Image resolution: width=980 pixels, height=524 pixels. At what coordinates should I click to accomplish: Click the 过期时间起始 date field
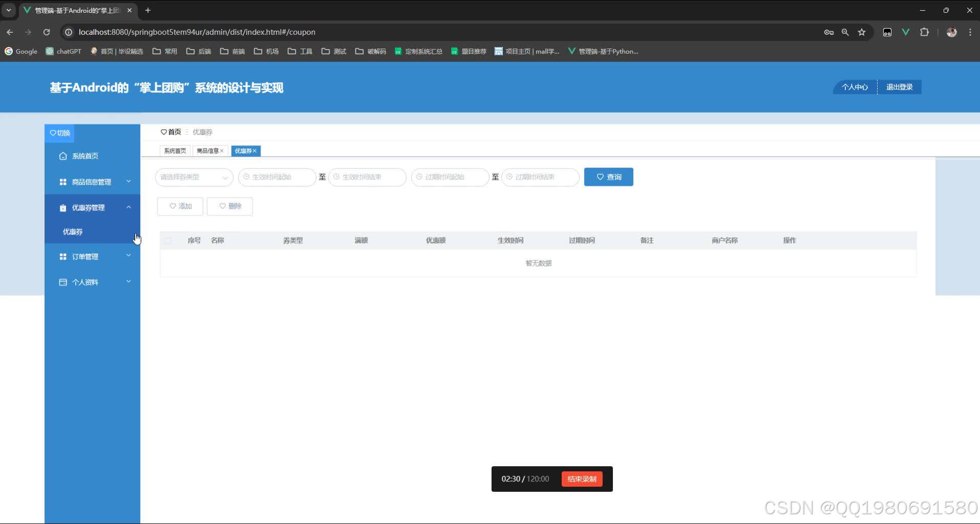[x=450, y=177]
